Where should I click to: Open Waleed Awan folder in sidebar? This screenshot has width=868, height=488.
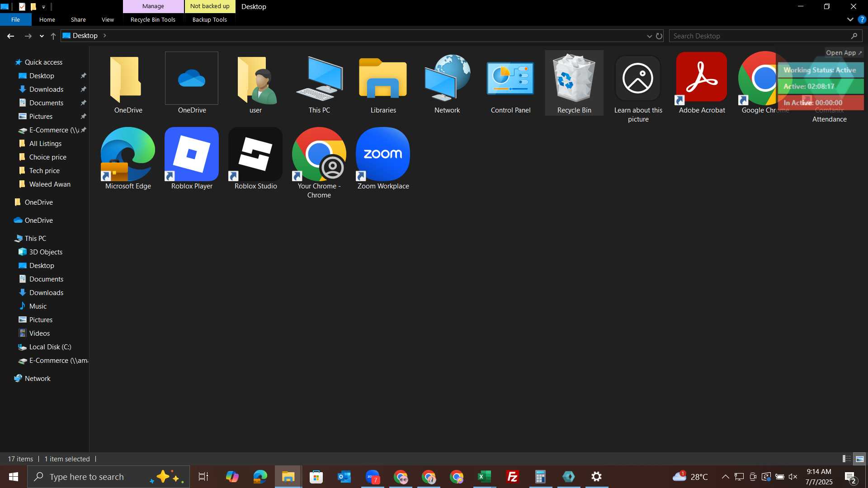tap(50, 184)
